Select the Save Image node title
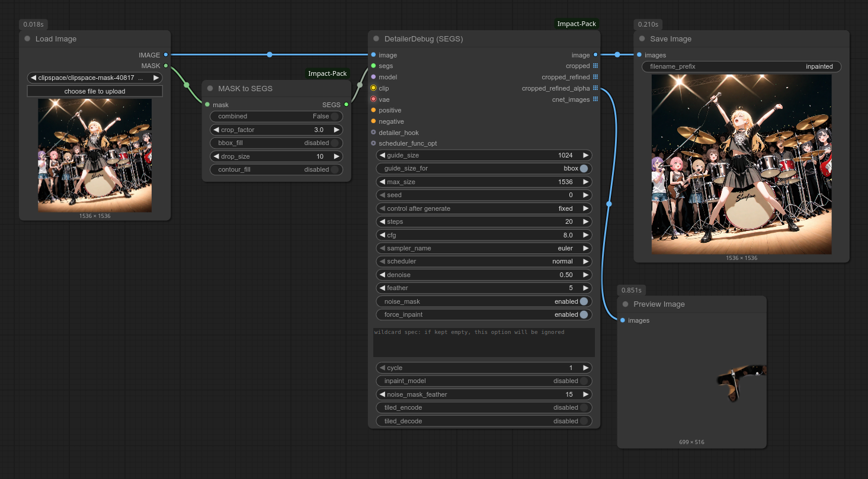 click(671, 38)
